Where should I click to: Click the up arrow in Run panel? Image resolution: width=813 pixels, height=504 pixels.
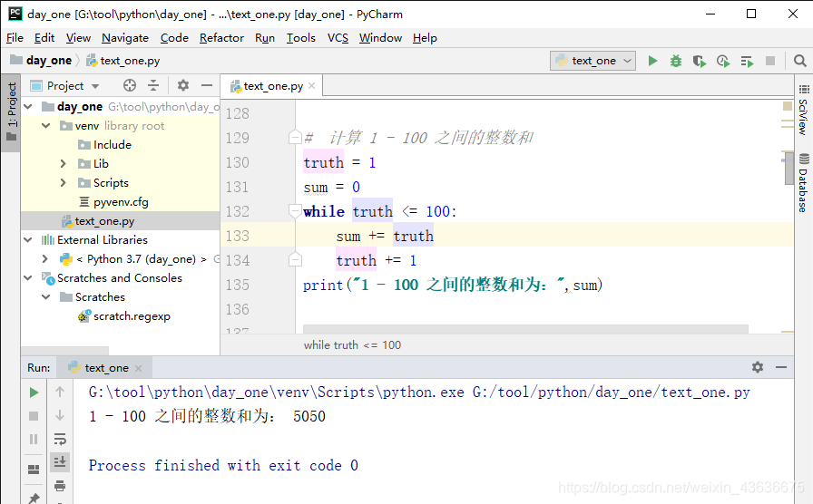click(60, 393)
